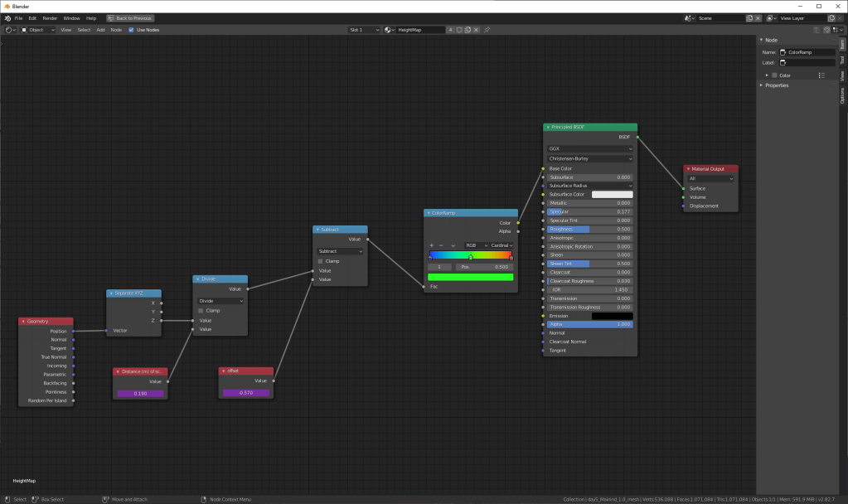Click the Blender logo in the top bar

pos(7,17)
